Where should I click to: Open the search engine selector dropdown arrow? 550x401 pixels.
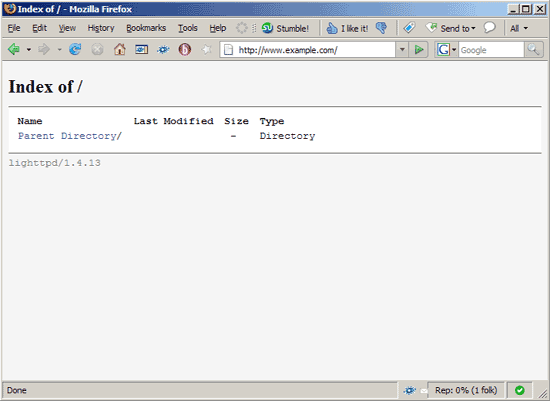(454, 50)
